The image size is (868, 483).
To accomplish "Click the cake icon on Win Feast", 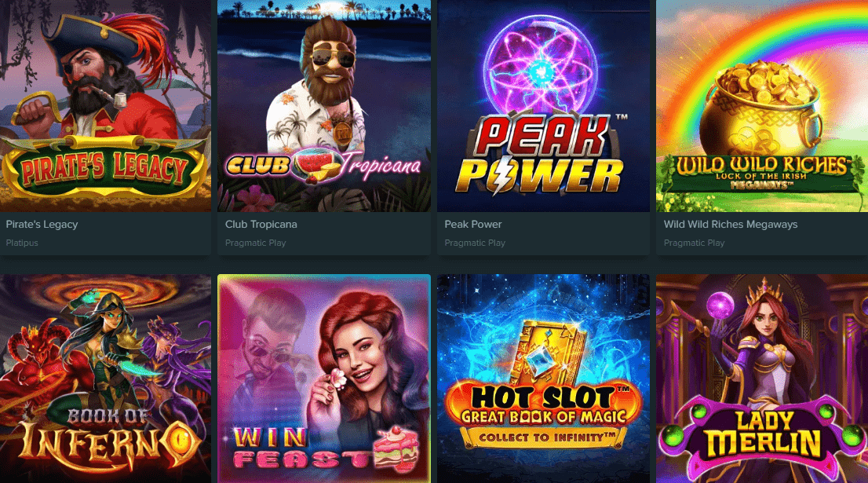I will click(x=396, y=449).
